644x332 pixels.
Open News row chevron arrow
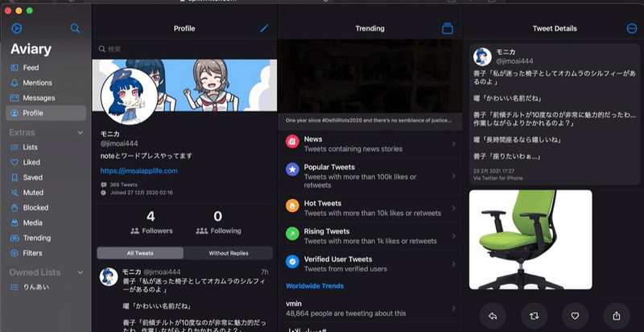click(x=453, y=143)
